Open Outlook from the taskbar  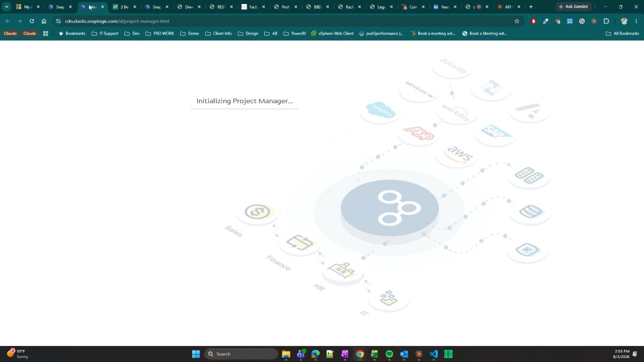[404, 354]
